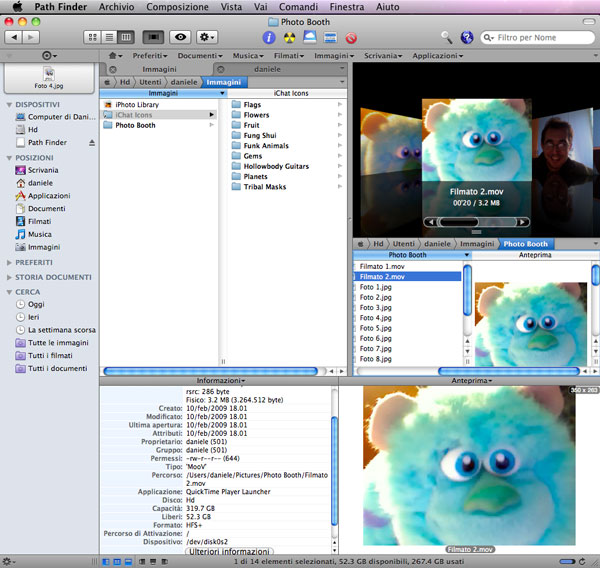Select the Immagini tab
This screenshot has width=600, height=568.
click(x=159, y=69)
